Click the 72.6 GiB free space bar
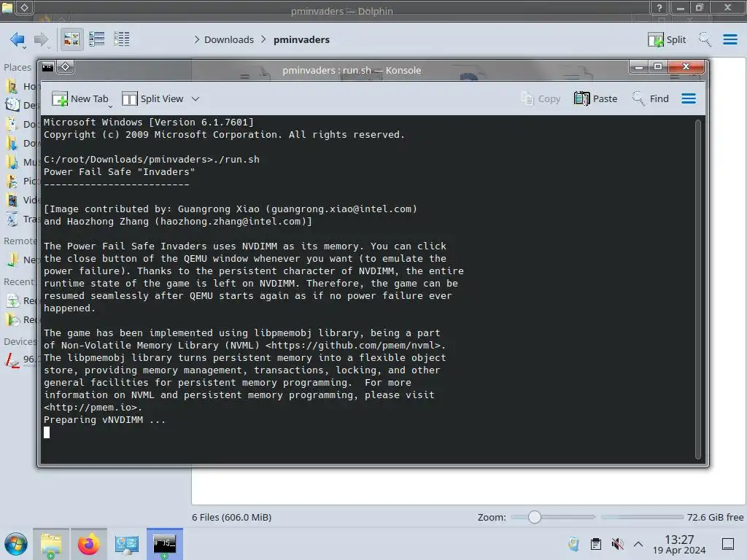747x560 pixels. pos(642,517)
